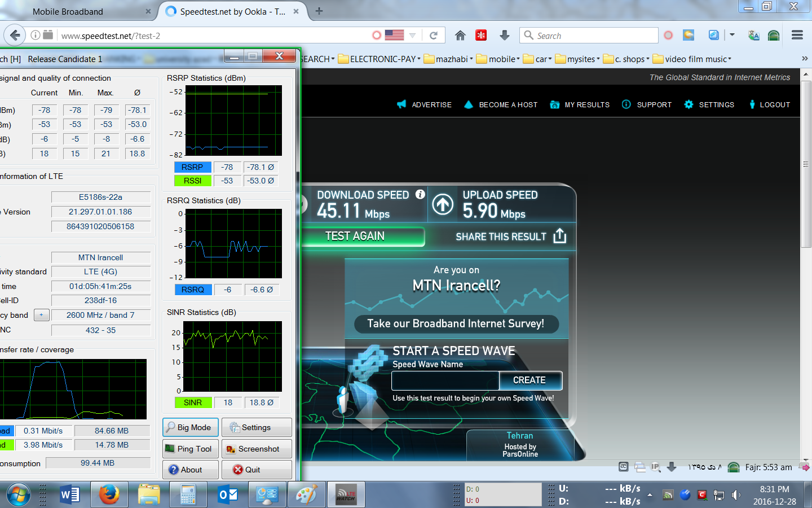The height and width of the screenshot is (508, 812).
Task: Click the share arrow icon on result
Action: 559,236
